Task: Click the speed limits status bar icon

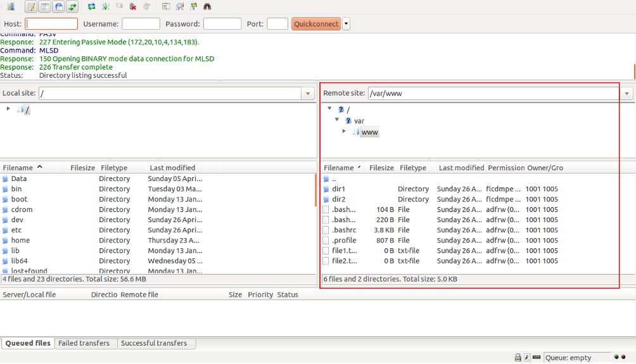Action: (x=527, y=357)
